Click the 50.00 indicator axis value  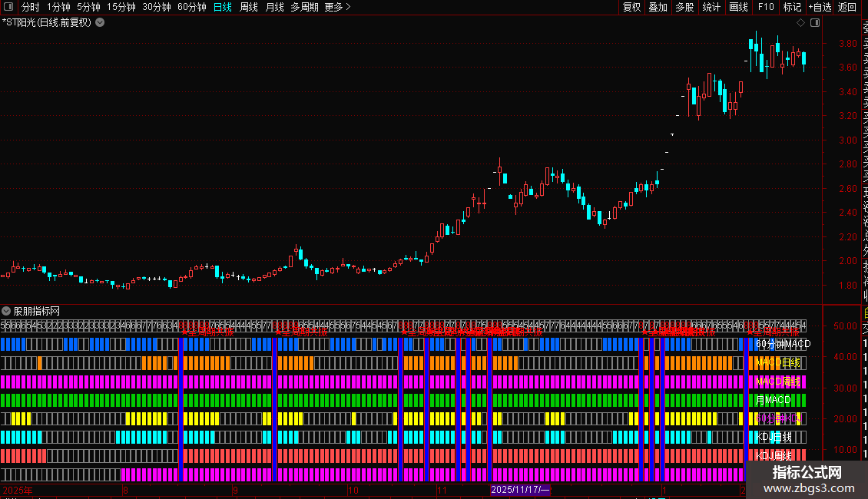(845, 326)
